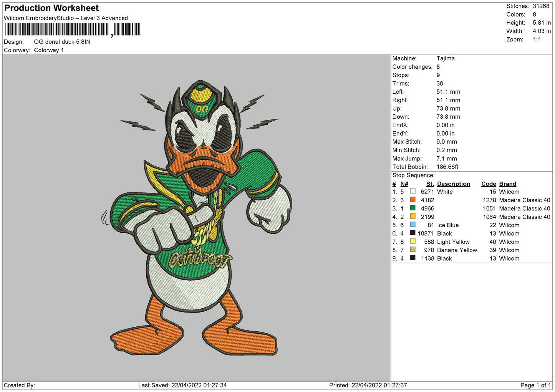Viewport: 555px width, 392px height.
Task: Click the stitch count 6271
Action: tap(427, 192)
